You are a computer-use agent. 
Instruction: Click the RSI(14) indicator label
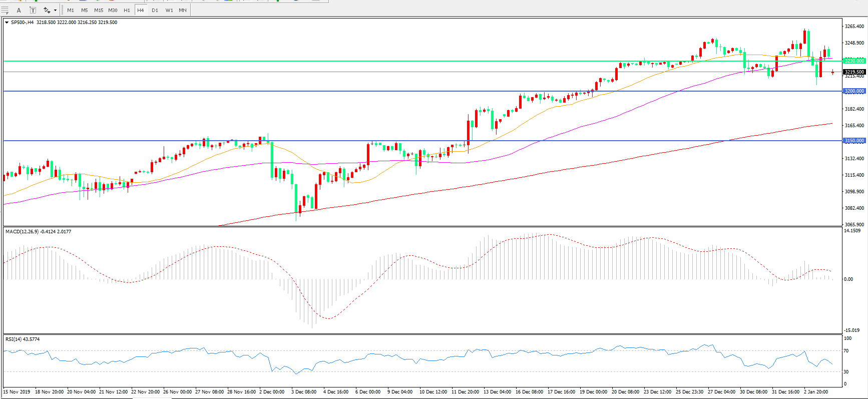click(x=23, y=339)
